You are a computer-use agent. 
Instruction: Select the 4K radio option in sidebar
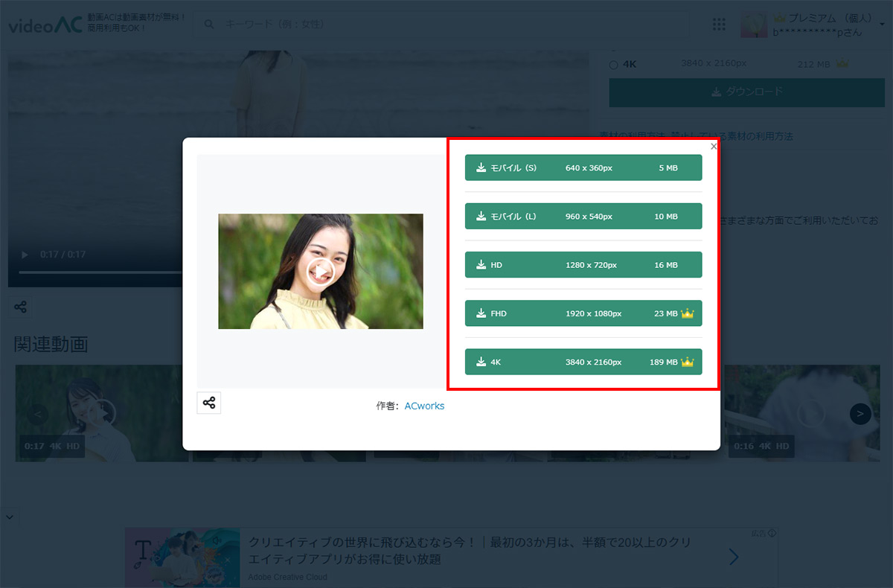coord(614,65)
